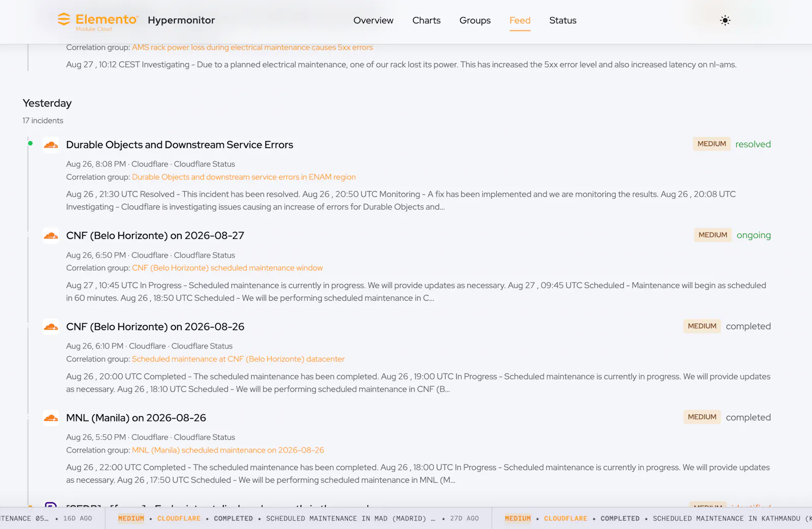Click MEDIUM badge on CNF 2026-08-27 incident
The height and width of the screenshot is (529, 812).
pyautogui.click(x=713, y=235)
